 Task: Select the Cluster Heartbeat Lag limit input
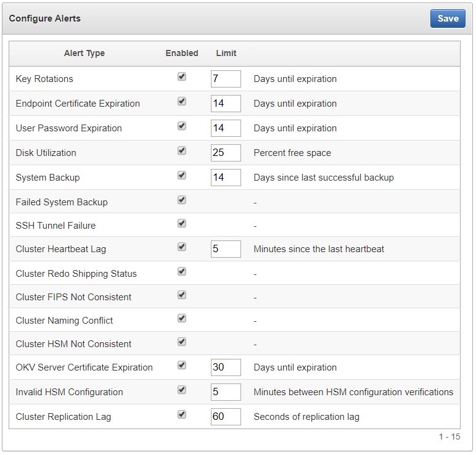tap(226, 249)
